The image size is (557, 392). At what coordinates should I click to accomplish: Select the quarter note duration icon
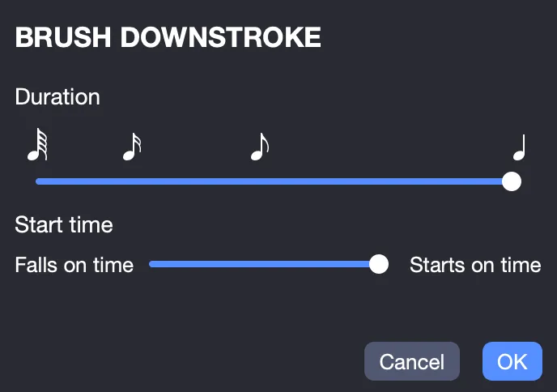pos(519,147)
